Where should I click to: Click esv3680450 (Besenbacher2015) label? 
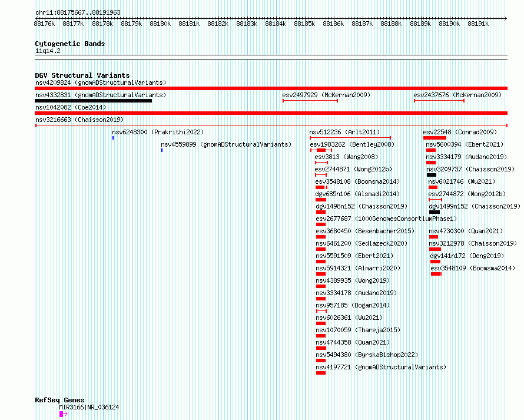[x=365, y=231]
